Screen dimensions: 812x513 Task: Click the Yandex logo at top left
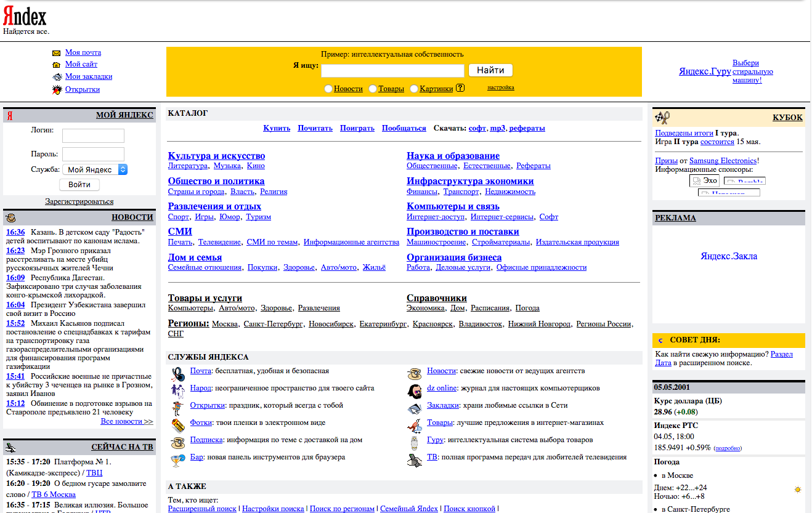point(25,16)
